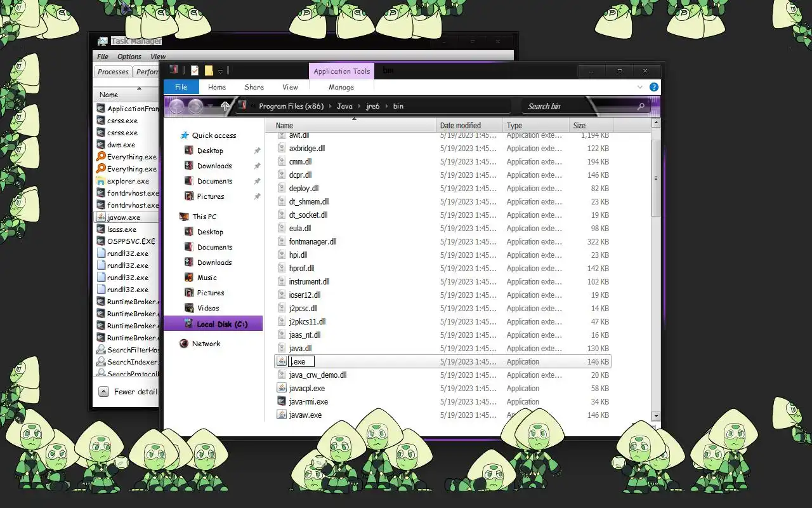Click the axbridge.dll file icon
Viewport: 812px width, 508px height.
click(282, 148)
